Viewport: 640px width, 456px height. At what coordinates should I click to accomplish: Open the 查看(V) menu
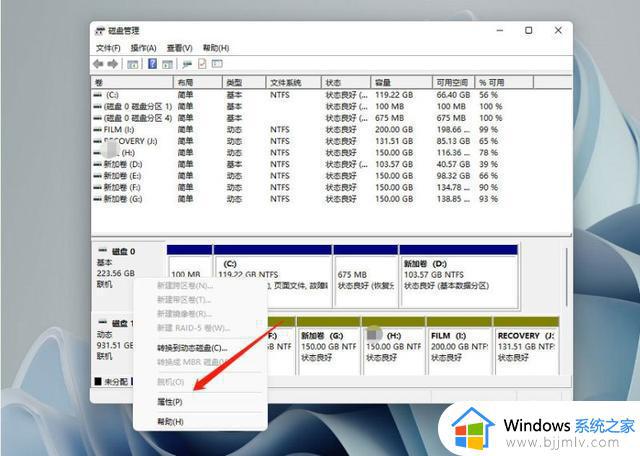(x=179, y=48)
